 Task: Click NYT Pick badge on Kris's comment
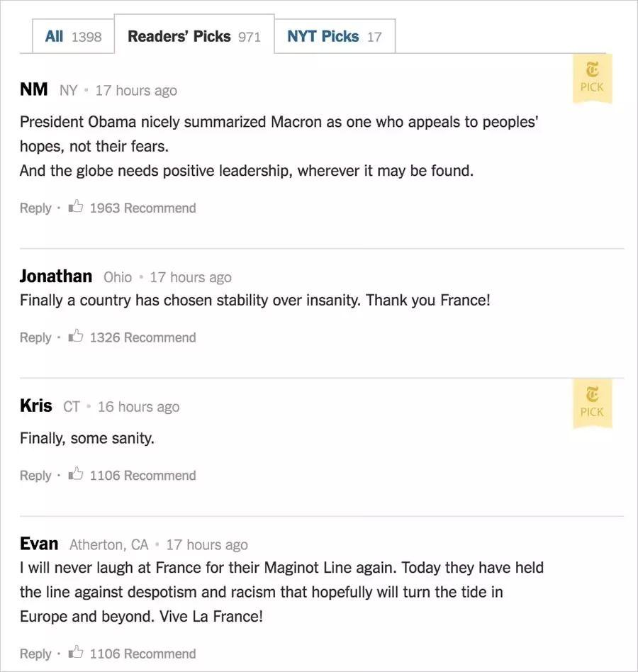(592, 403)
